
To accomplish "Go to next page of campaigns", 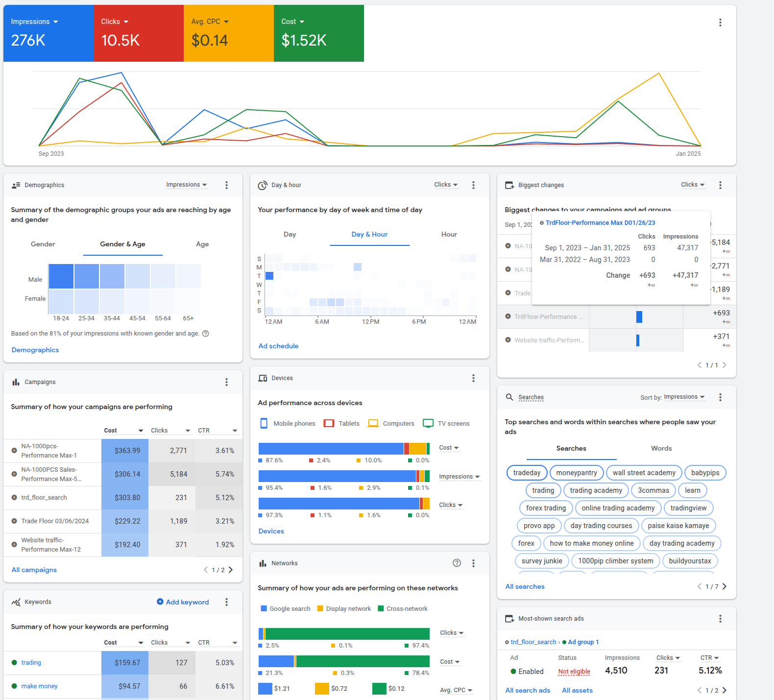I will click(x=231, y=570).
